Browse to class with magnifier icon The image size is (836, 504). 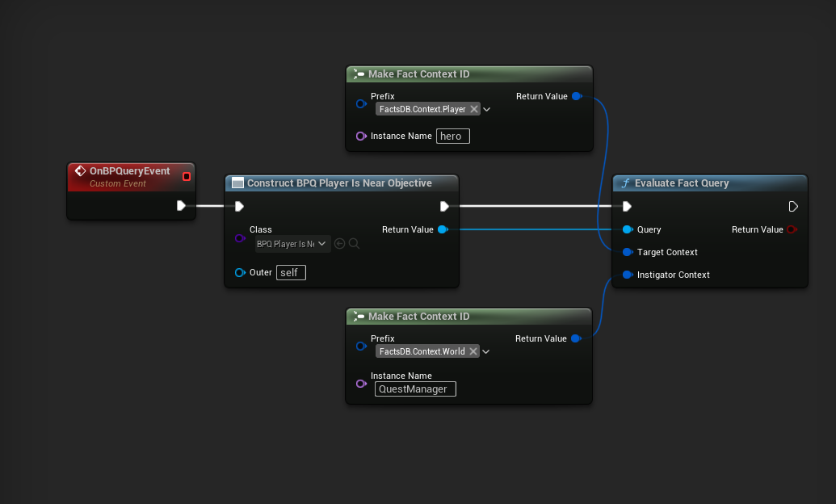click(x=354, y=244)
